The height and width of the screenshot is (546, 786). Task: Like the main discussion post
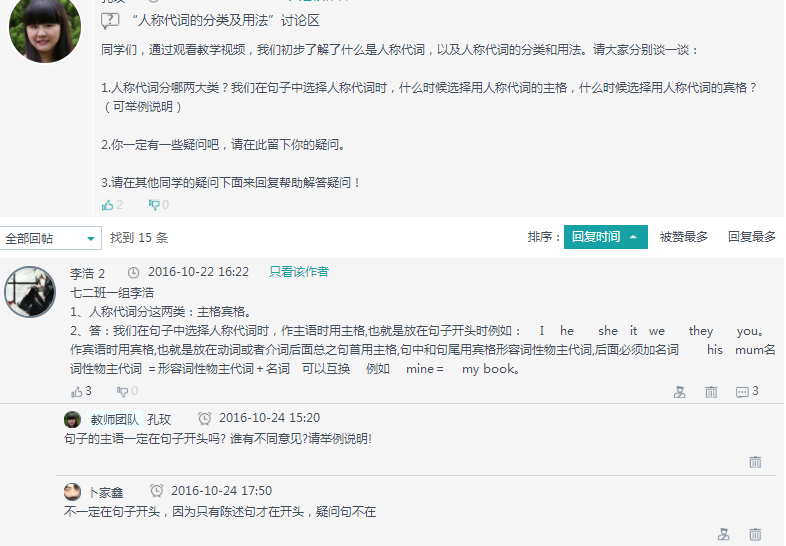(108, 205)
